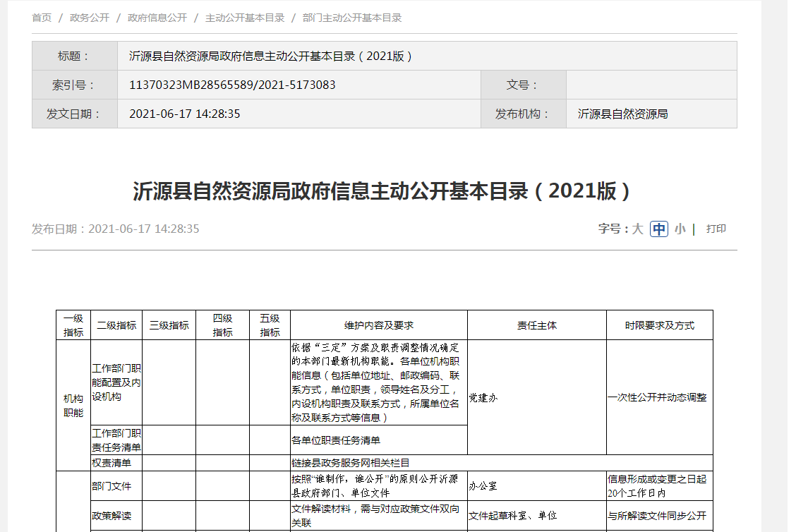Click the 机构职能 first-level indicator cell

pos(73,406)
